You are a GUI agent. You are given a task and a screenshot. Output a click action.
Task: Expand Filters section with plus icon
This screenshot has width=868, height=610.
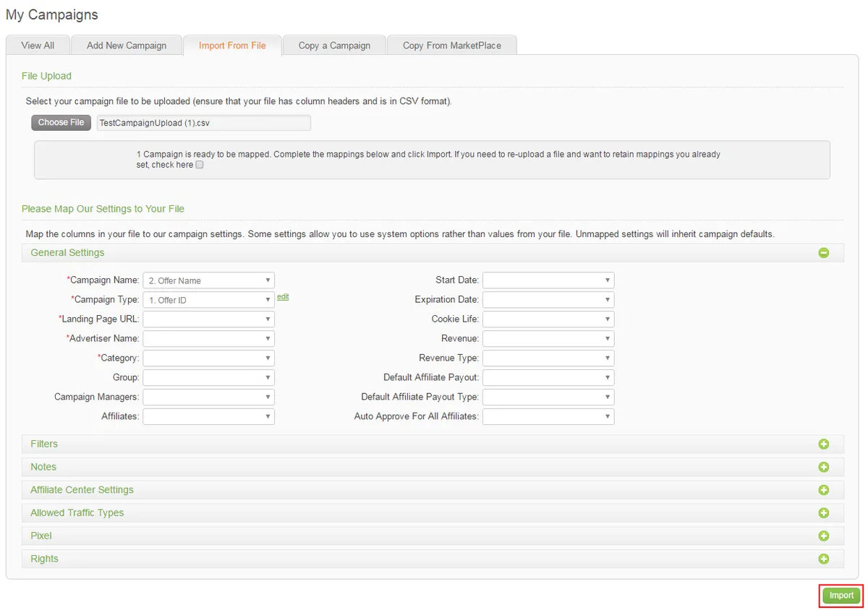pyautogui.click(x=823, y=444)
